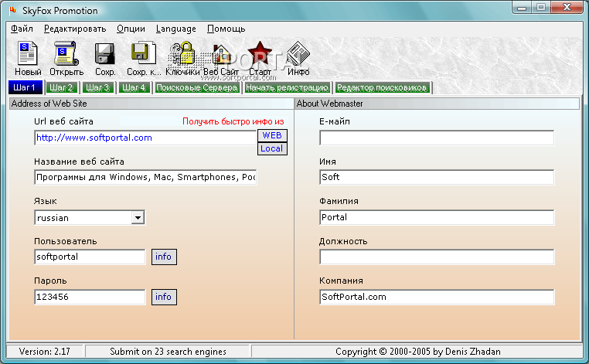Click the empty Должность input field
The width and height of the screenshot is (589, 364).
(437, 257)
